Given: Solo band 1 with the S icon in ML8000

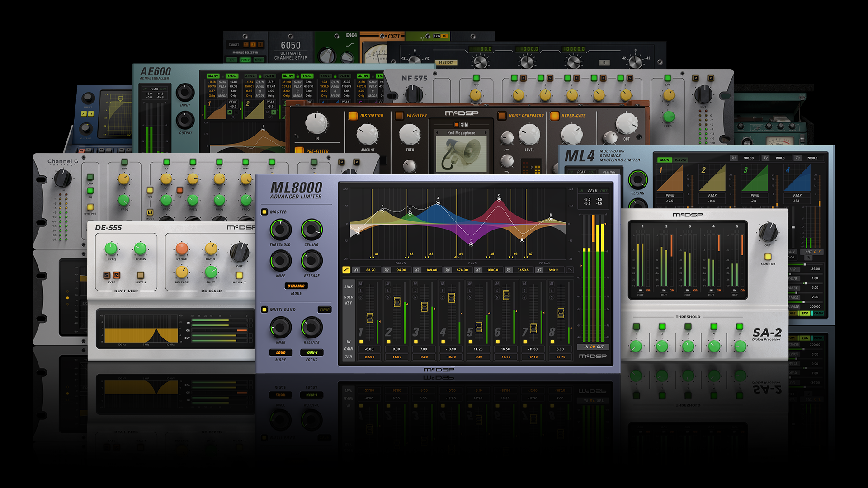Looking at the screenshot, I should (360, 297).
